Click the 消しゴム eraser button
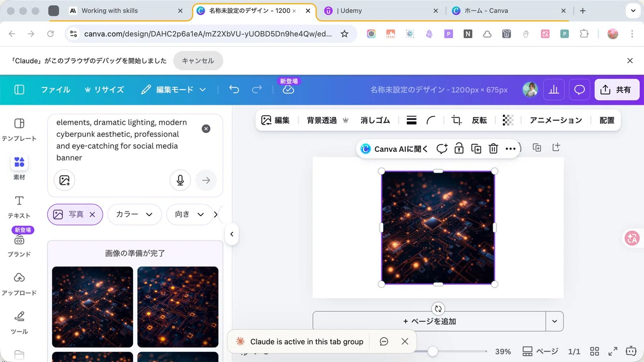 375,120
